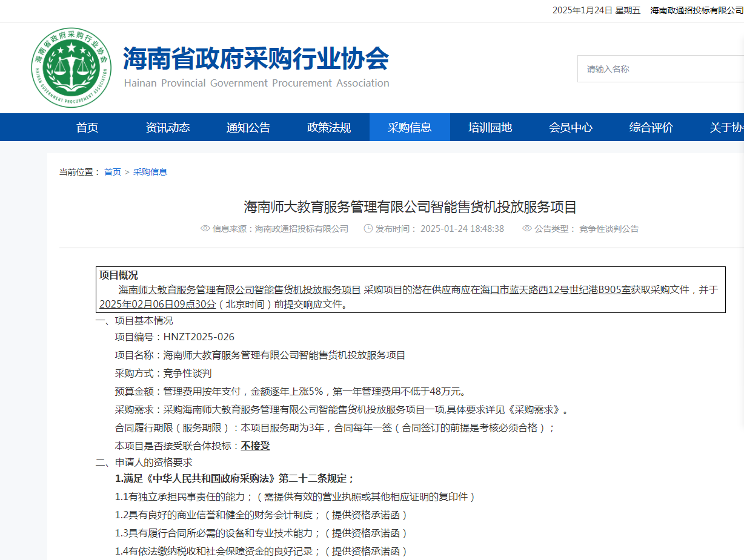This screenshot has height=560, width=744.
Task: Open the 培训园地 navigation item
Action: click(490, 127)
